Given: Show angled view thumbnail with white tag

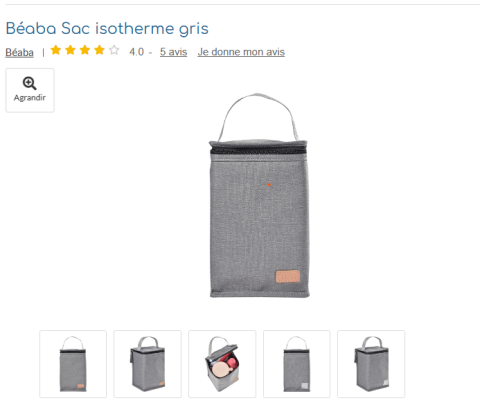Looking at the screenshot, I should pos(371,364).
